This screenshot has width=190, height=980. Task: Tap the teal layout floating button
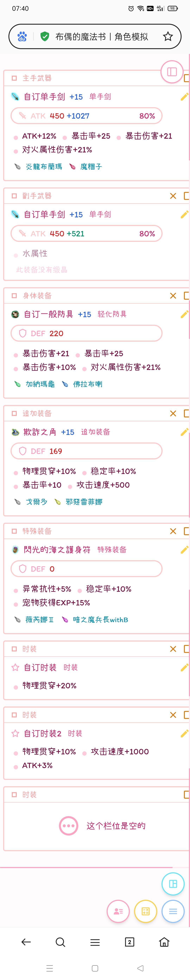173,884
